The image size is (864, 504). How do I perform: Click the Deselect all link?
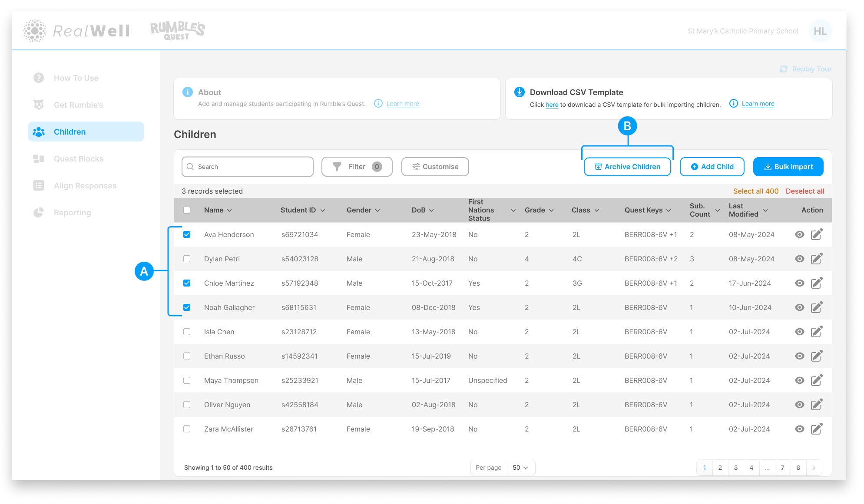804,191
